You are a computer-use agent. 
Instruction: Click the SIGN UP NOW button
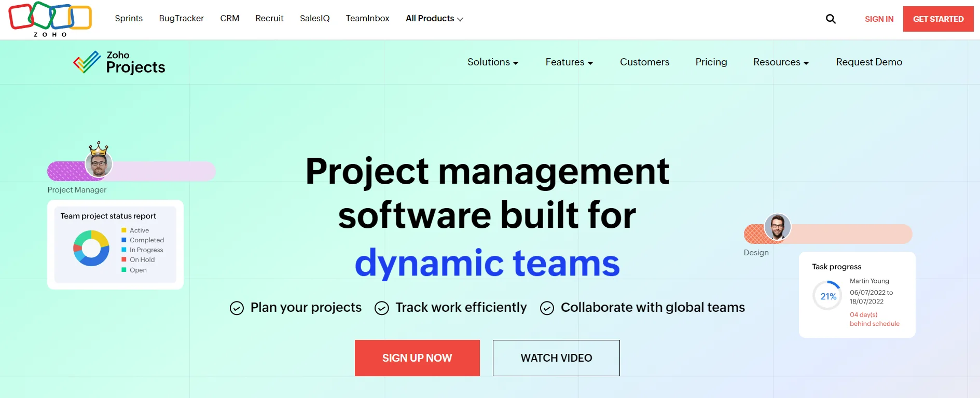417,358
